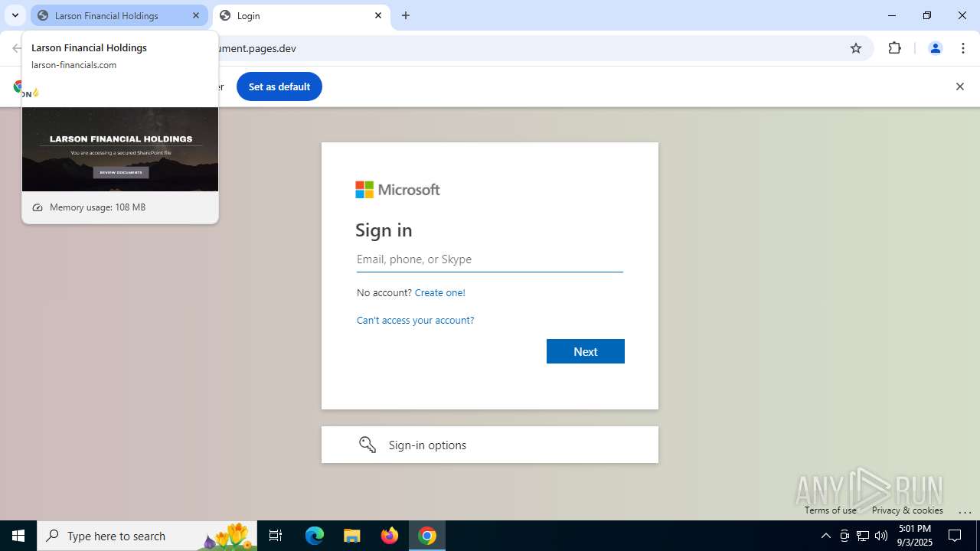The width and height of the screenshot is (980, 551).
Task: Open the Terms of use link
Action: (x=830, y=510)
